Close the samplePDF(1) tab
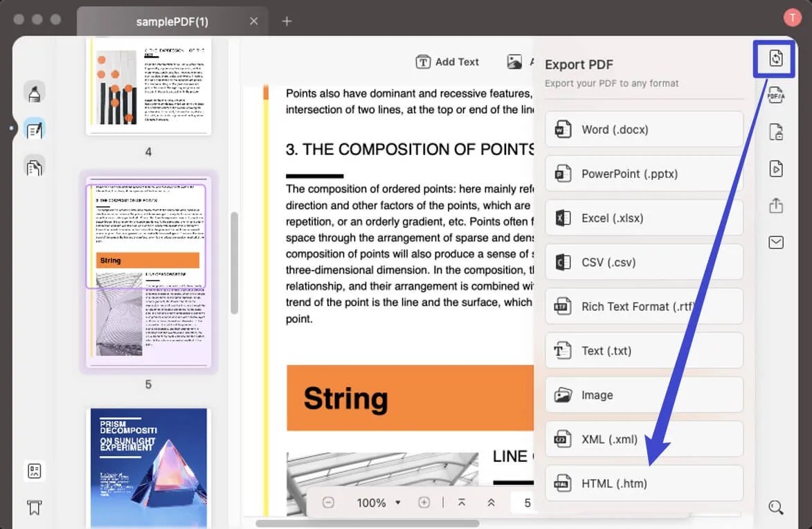This screenshot has width=812, height=529. (x=254, y=21)
